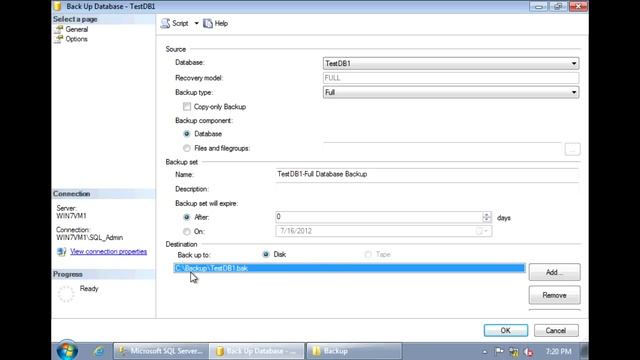The height and width of the screenshot is (360, 640).
Task: Select the expire On radio button
Action: click(x=187, y=231)
